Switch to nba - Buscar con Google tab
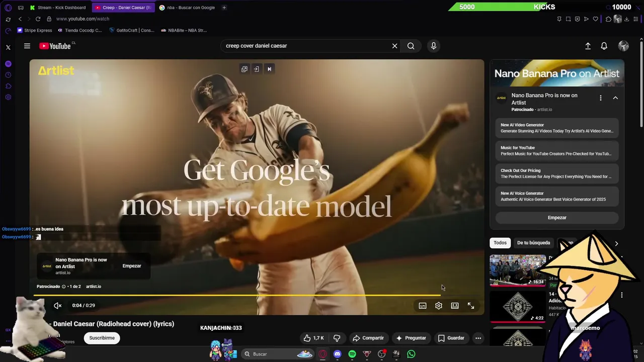This screenshot has height=362, width=644. tap(187, 8)
